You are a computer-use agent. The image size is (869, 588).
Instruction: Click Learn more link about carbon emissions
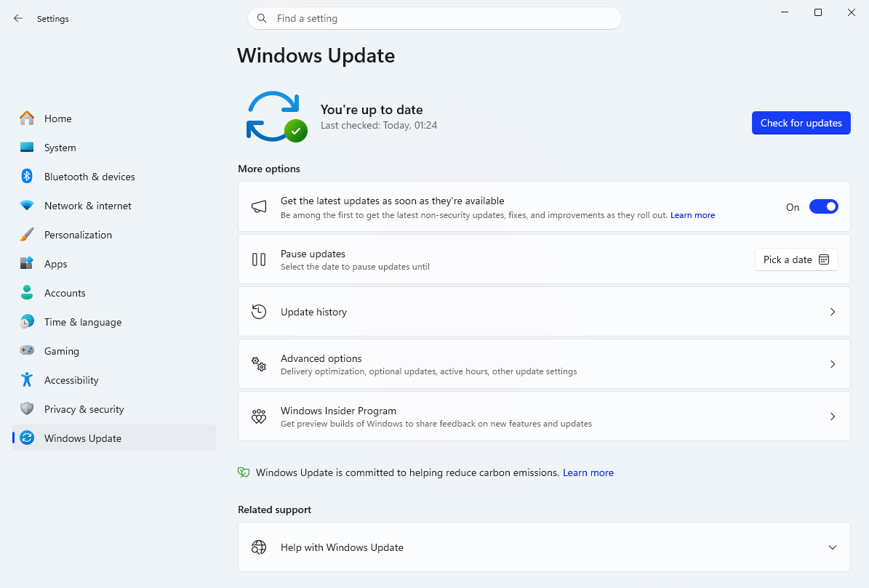point(588,472)
